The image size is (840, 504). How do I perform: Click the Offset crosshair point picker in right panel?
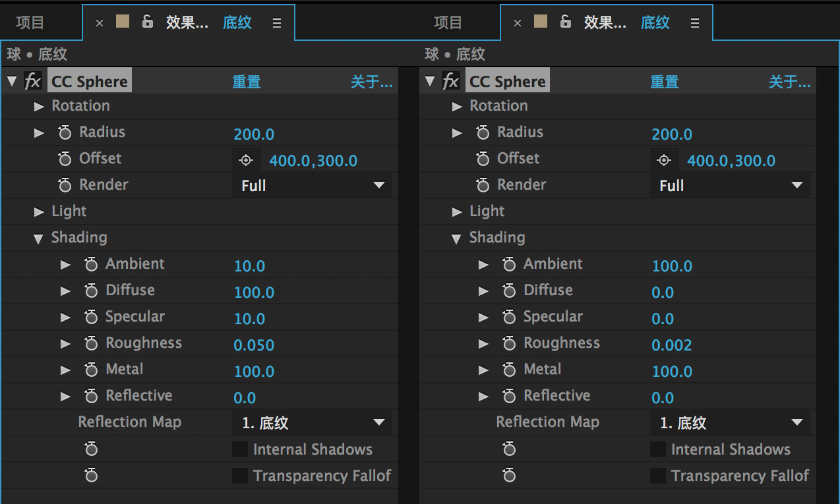click(664, 161)
